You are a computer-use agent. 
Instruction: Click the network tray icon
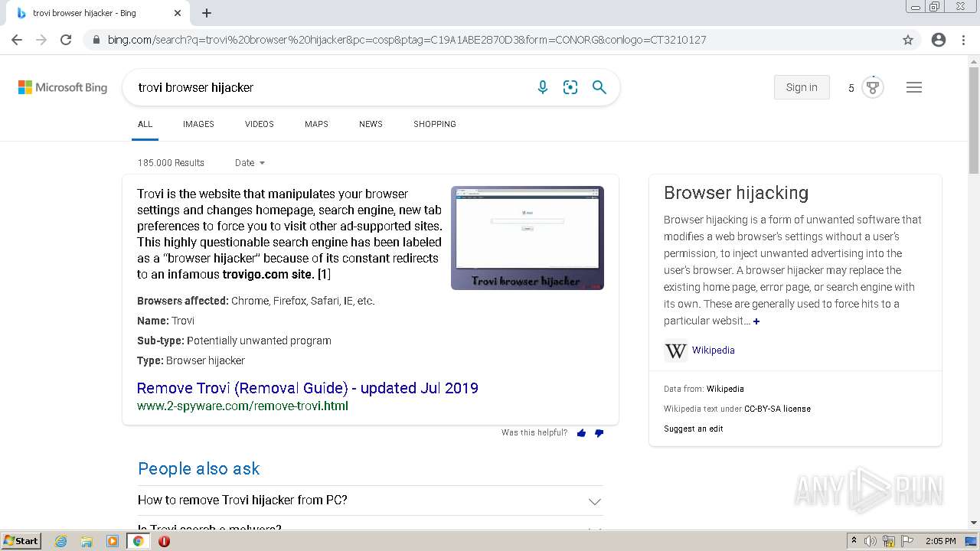click(x=889, y=541)
